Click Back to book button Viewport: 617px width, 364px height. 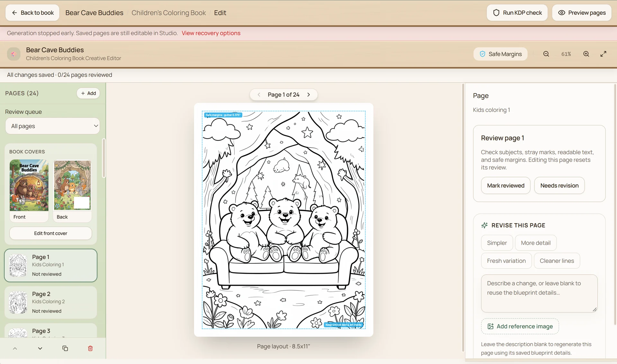coord(32,13)
